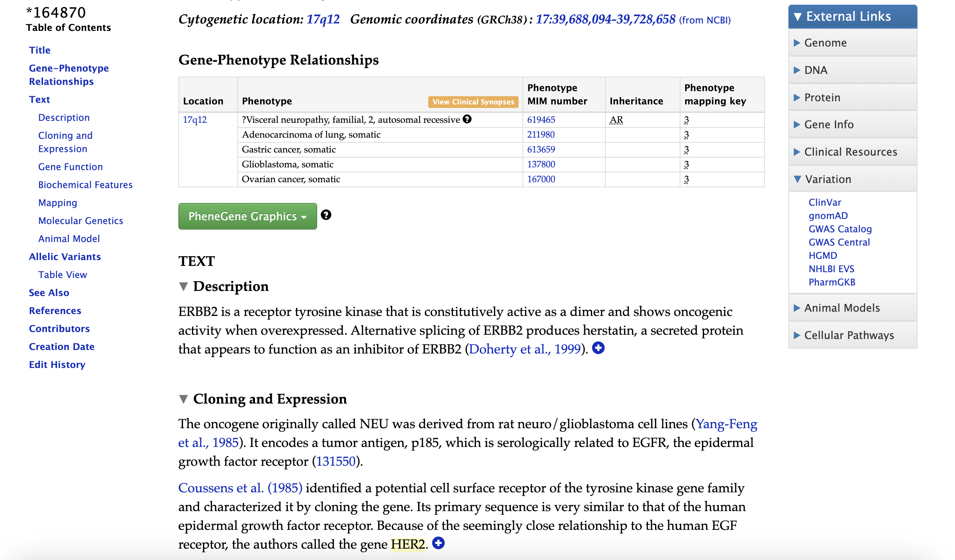955x560 pixels.
Task: Click View Clinical Synopses button
Action: (473, 102)
